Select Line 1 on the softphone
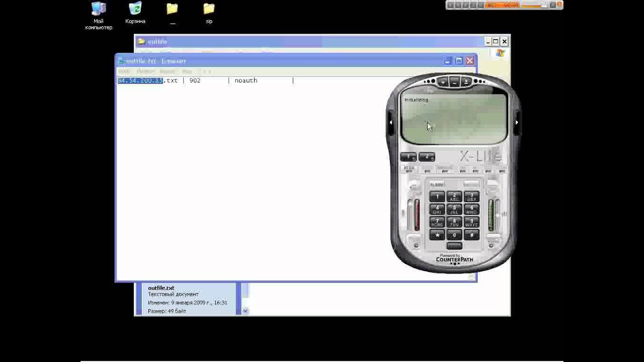 [x=408, y=156]
